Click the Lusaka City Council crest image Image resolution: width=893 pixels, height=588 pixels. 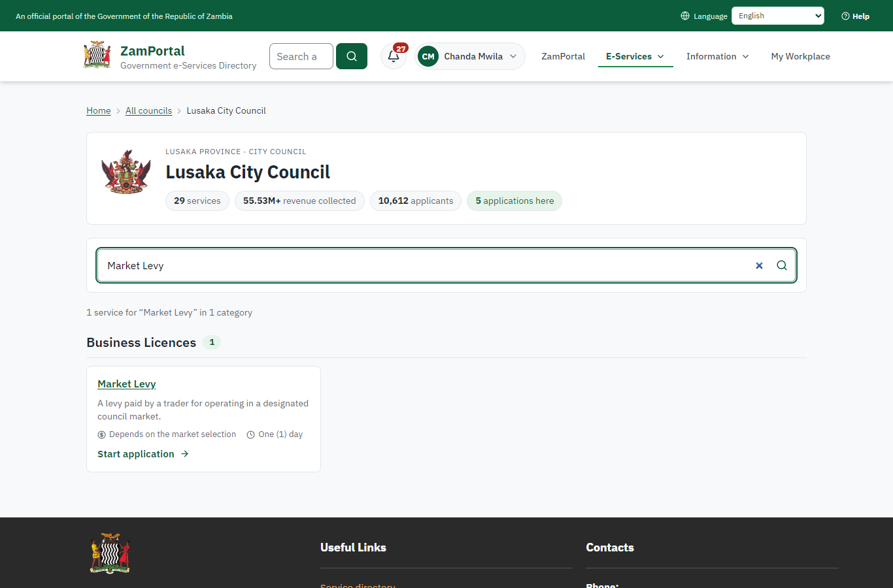pyautogui.click(x=126, y=171)
